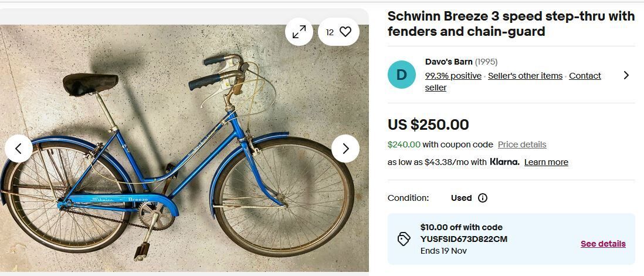Click Contact seller link
This screenshot has height=276, width=644.
pos(585,76)
